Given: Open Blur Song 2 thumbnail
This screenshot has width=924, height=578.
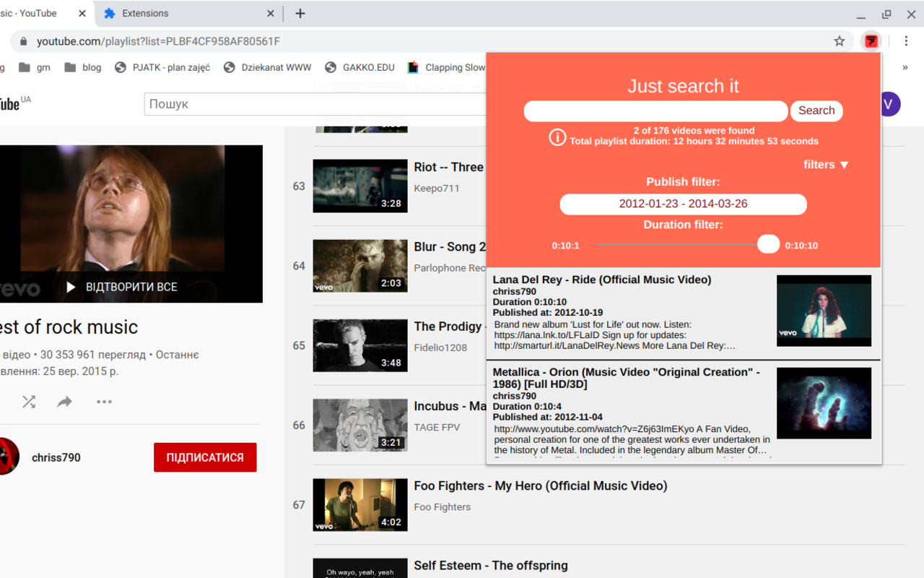Looking at the screenshot, I should point(360,266).
